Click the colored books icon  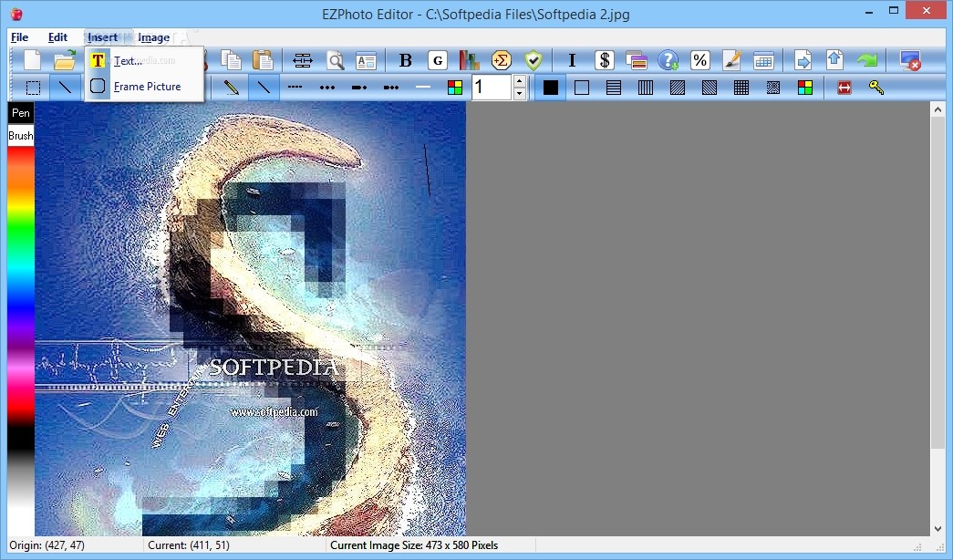pyautogui.click(x=470, y=60)
